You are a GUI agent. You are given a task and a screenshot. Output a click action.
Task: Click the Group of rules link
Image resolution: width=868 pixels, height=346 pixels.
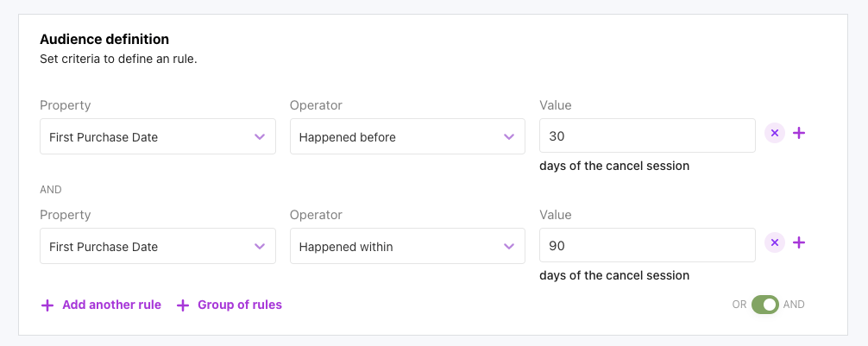click(x=240, y=305)
